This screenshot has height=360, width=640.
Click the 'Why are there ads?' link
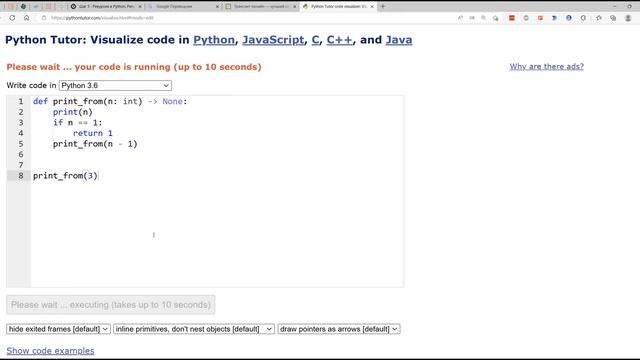point(547,67)
